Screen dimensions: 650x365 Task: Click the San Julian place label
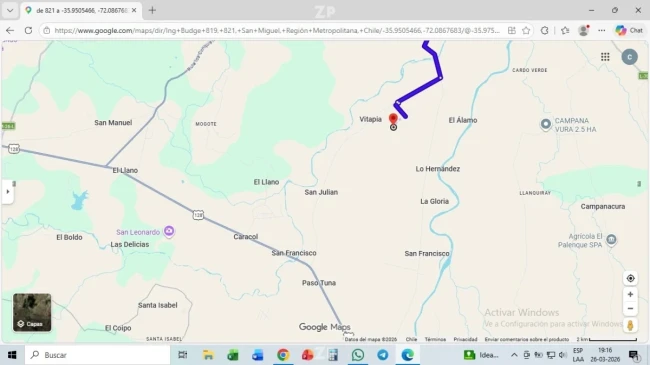coord(321,192)
